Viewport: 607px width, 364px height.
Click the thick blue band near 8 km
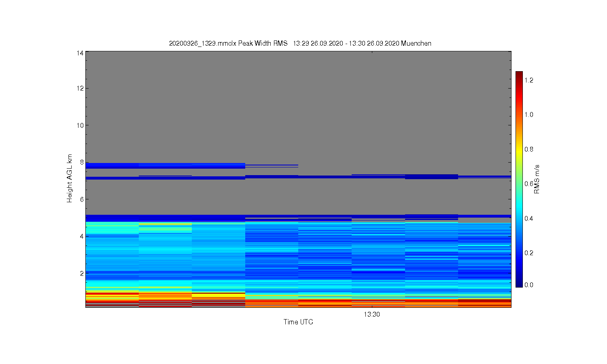click(x=165, y=165)
